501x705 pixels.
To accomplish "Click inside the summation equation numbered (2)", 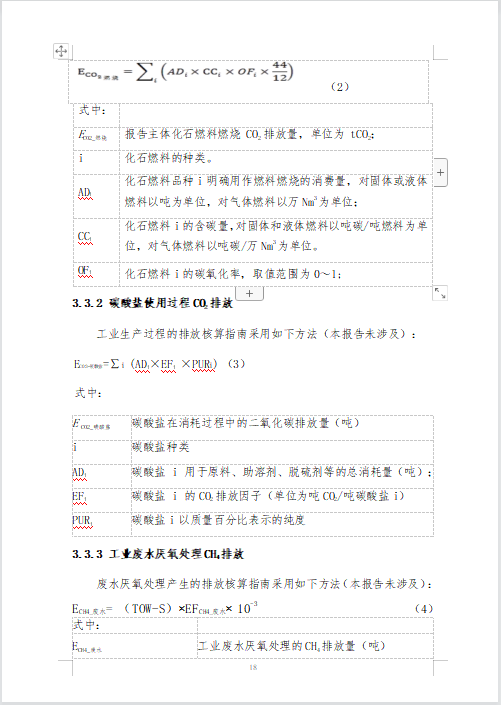I will [x=186, y=71].
